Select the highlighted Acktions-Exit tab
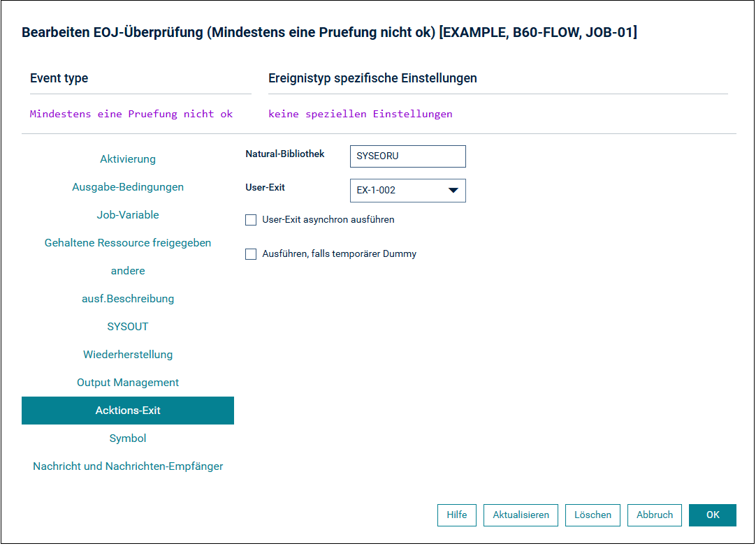 point(128,411)
